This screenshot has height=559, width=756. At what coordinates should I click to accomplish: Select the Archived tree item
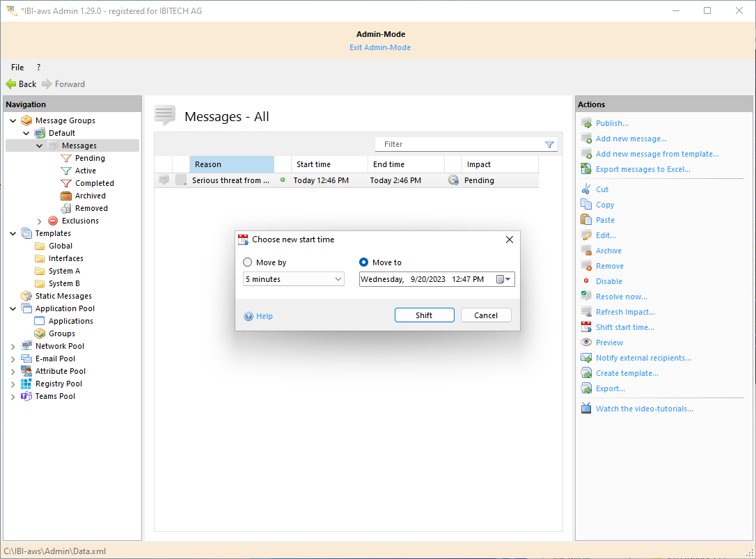(x=90, y=196)
